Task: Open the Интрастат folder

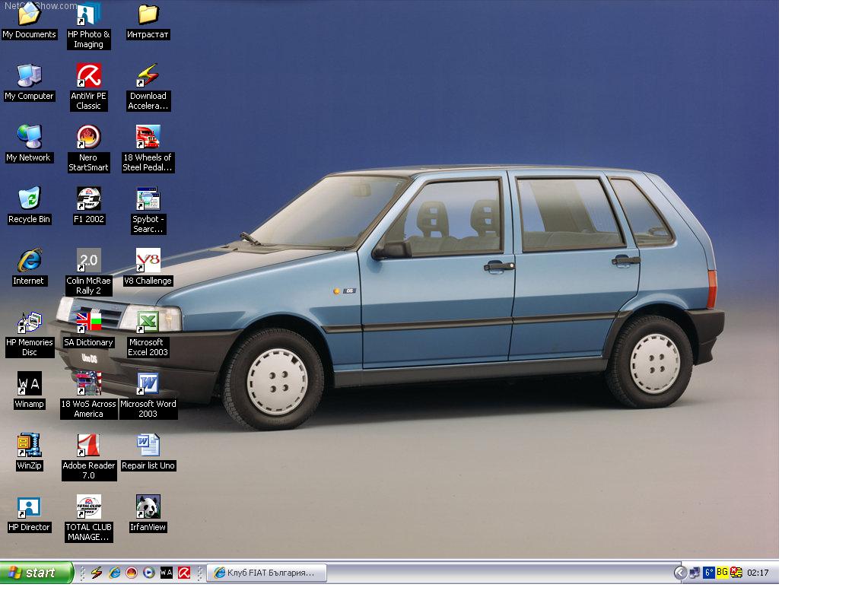Action: (x=148, y=14)
